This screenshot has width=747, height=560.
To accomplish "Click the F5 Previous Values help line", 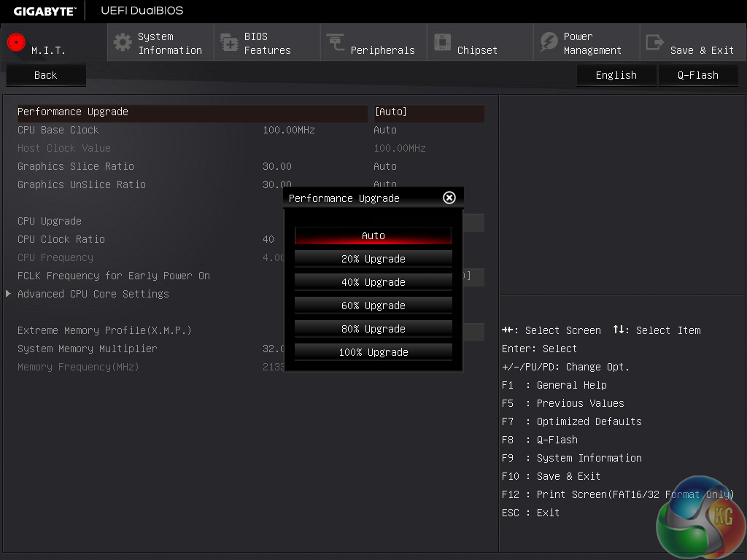I will 563,403.
